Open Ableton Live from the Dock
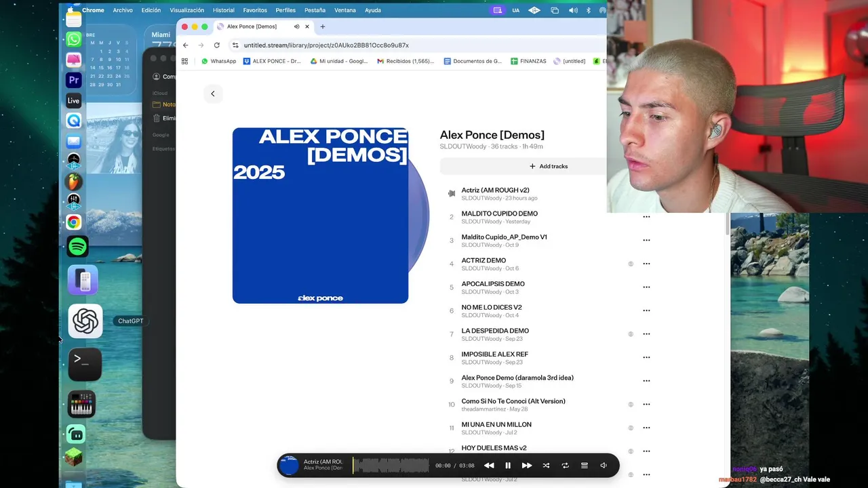 (74, 100)
